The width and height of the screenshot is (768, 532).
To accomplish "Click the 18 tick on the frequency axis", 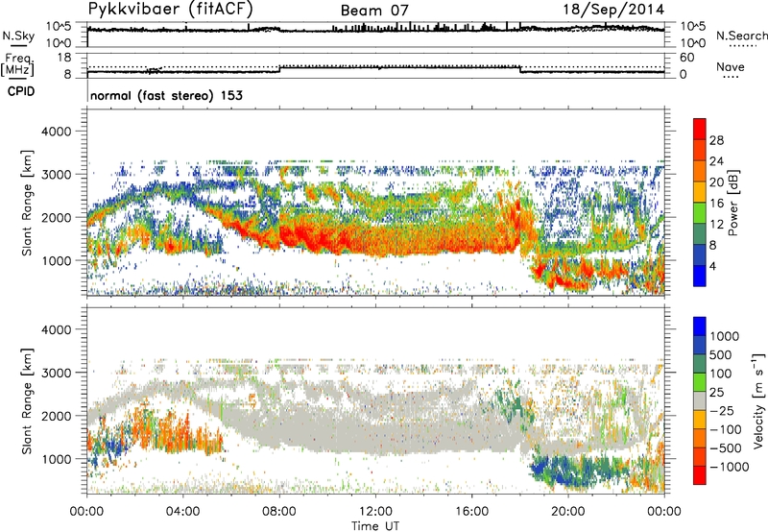I will coord(63,57).
